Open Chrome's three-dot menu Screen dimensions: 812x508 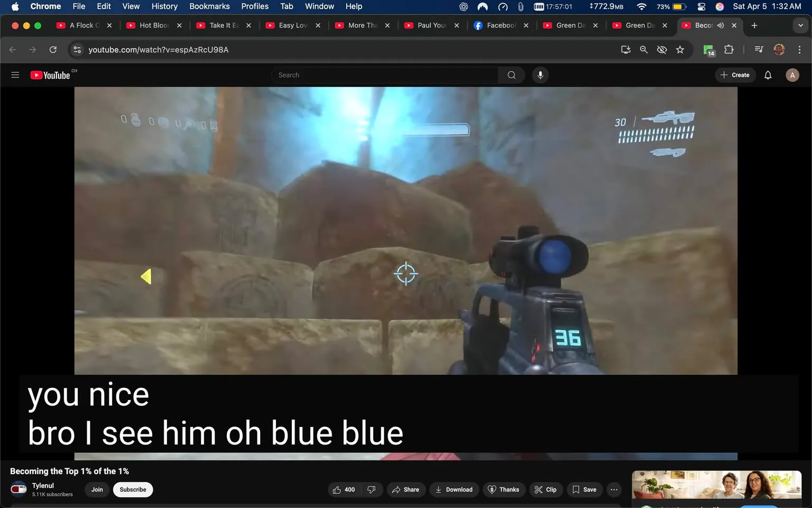799,50
